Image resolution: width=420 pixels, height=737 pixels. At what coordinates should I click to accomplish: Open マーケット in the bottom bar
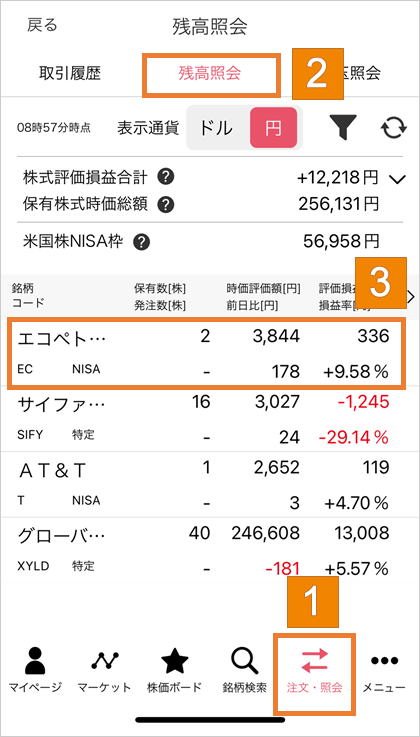(104, 671)
